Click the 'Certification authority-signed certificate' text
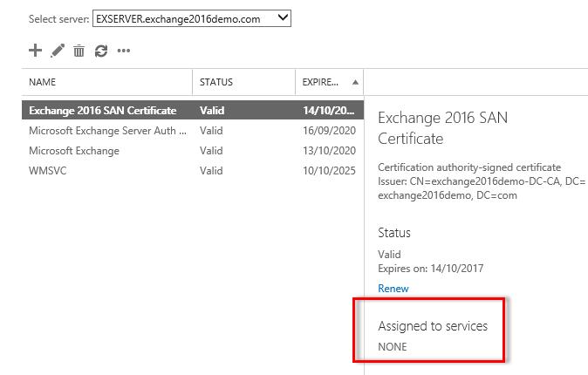Screen dimensions: 588x375 (469, 167)
